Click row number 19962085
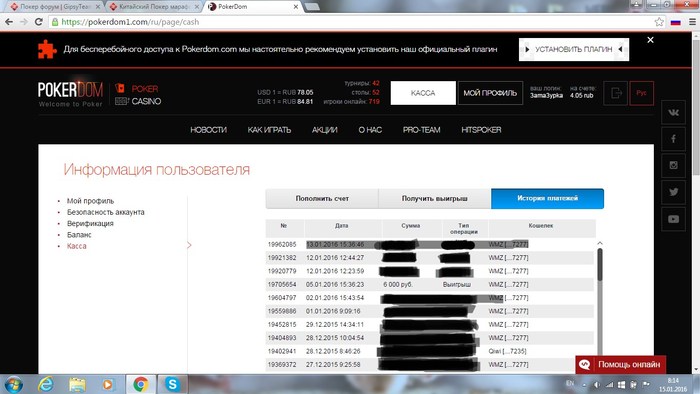700x394 pixels. tap(282, 245)
